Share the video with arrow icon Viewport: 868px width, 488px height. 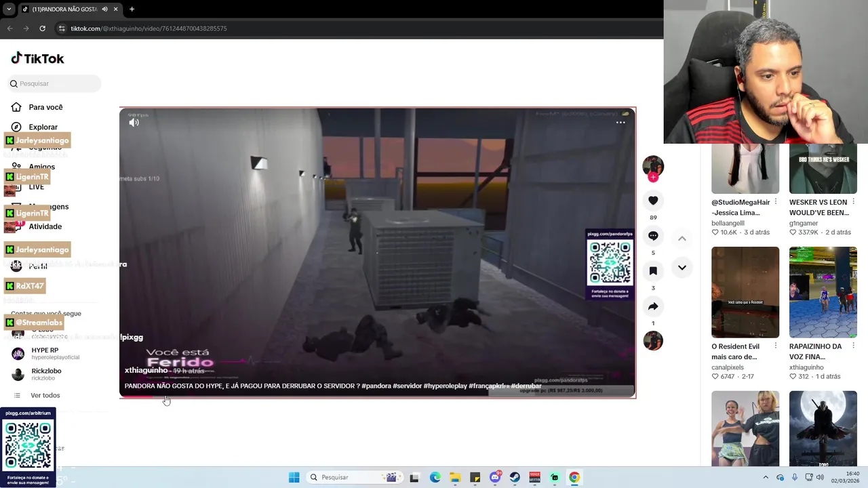tap(653, 306)
